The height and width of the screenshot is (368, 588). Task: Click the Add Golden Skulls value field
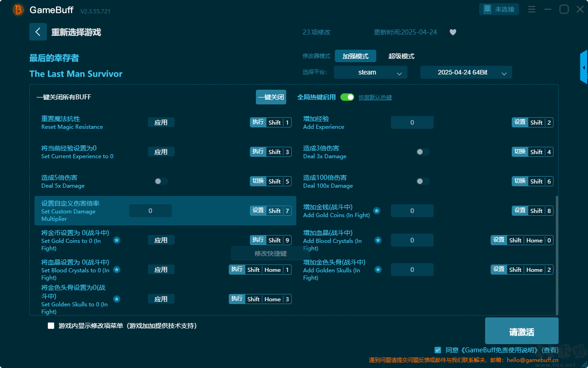tap(412, 270)
